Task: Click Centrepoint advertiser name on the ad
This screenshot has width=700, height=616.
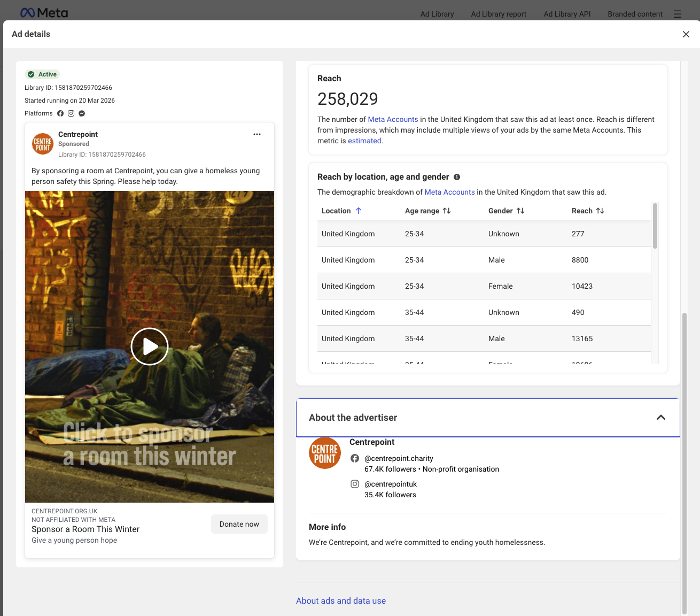Action: 78,134
